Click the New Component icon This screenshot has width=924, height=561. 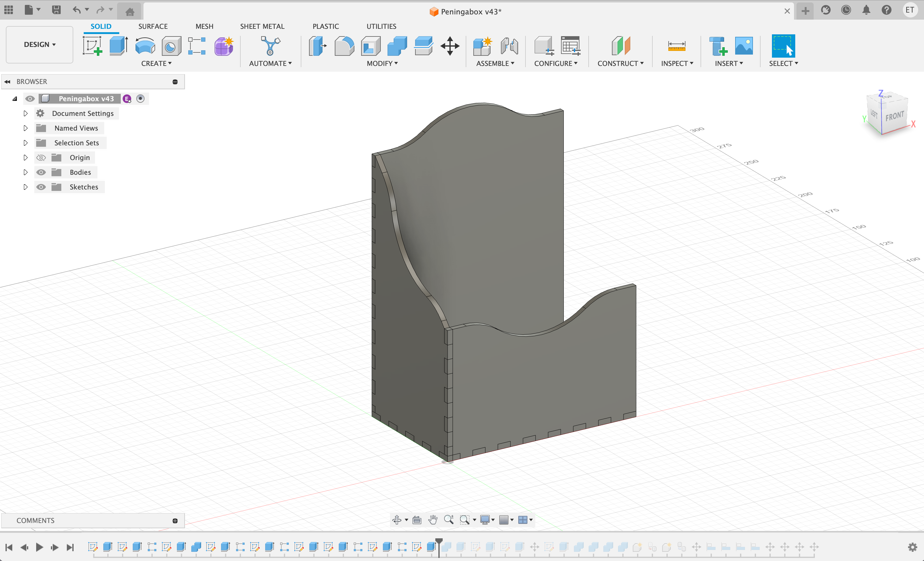point(482,46)
